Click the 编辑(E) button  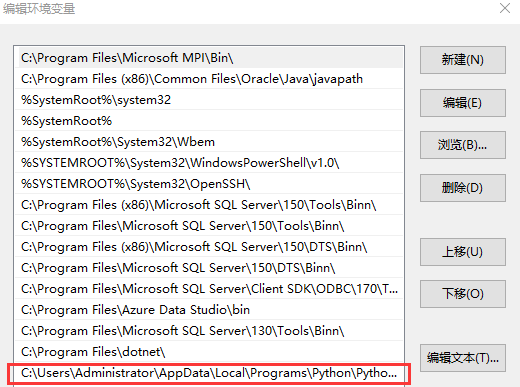(463, 103)
